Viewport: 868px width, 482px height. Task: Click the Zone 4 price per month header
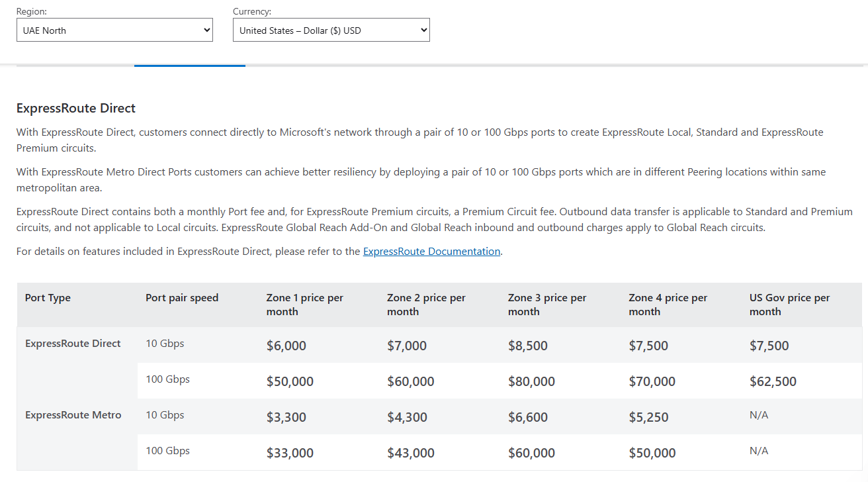[x=668, y=305]
